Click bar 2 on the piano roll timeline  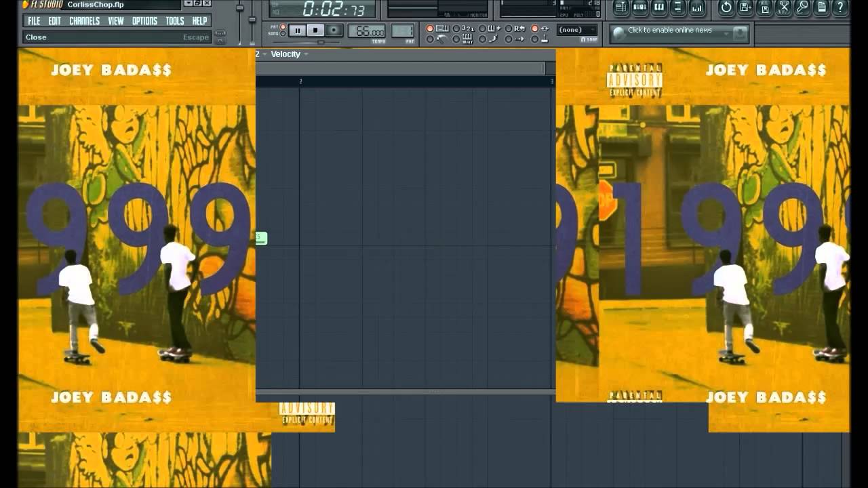(300, 81)
